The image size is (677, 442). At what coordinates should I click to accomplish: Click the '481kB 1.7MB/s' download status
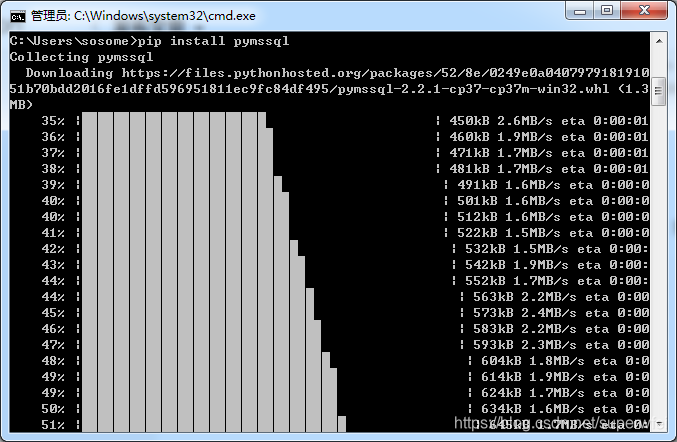tap(501, 169)
